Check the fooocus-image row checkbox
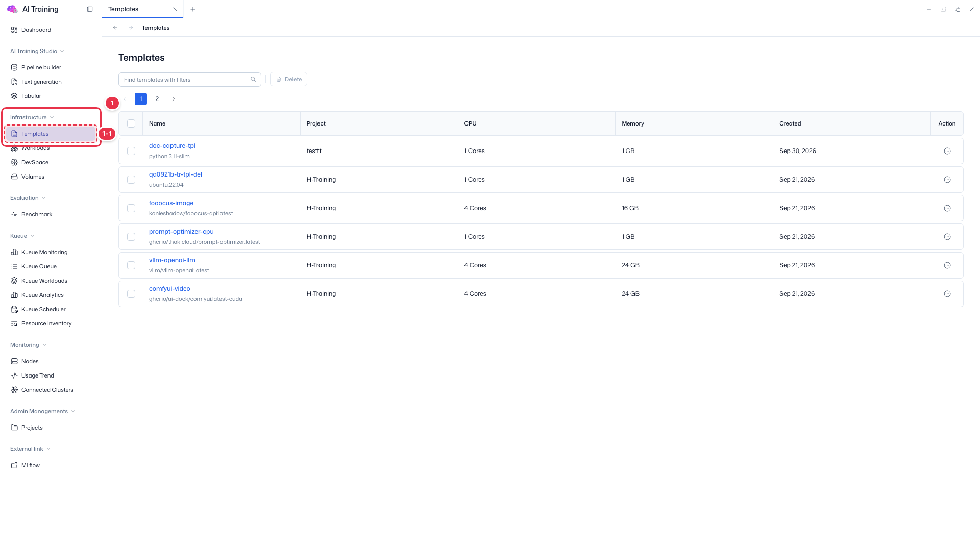 (131, 208)
